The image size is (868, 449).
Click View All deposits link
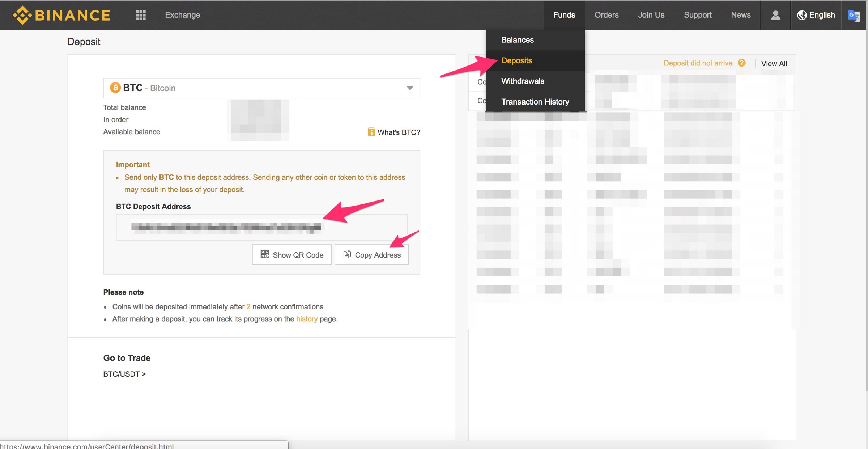click(774, 63)
